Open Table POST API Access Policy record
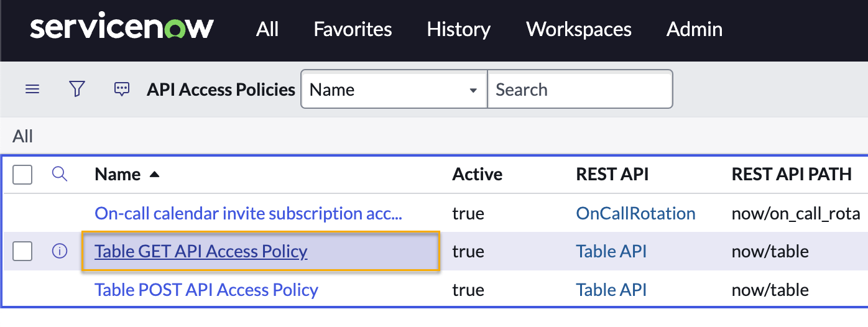 click(206, 290)
